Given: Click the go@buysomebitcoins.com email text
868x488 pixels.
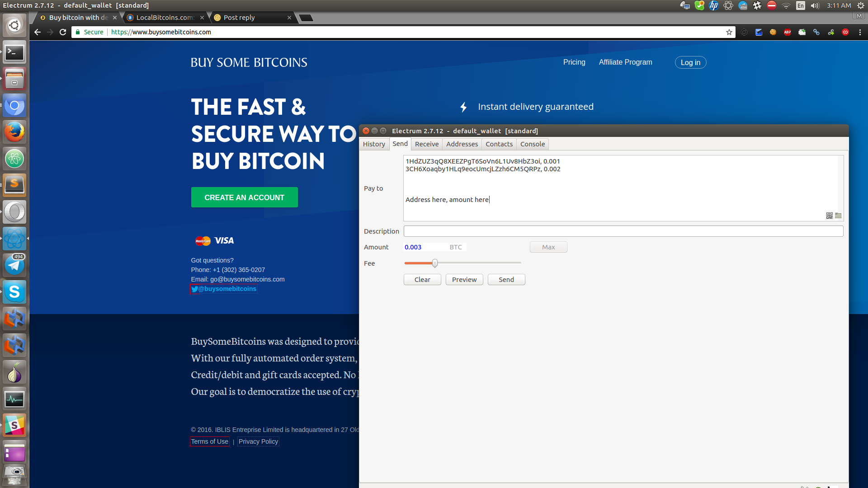Looking at the screenshot, I should [x=247, y=279].
